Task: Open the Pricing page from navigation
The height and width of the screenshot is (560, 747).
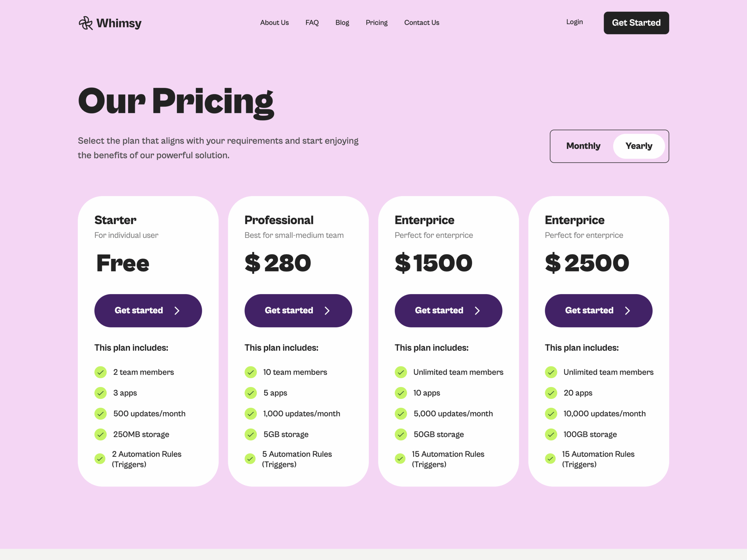Action: click(x=376, y=22)
